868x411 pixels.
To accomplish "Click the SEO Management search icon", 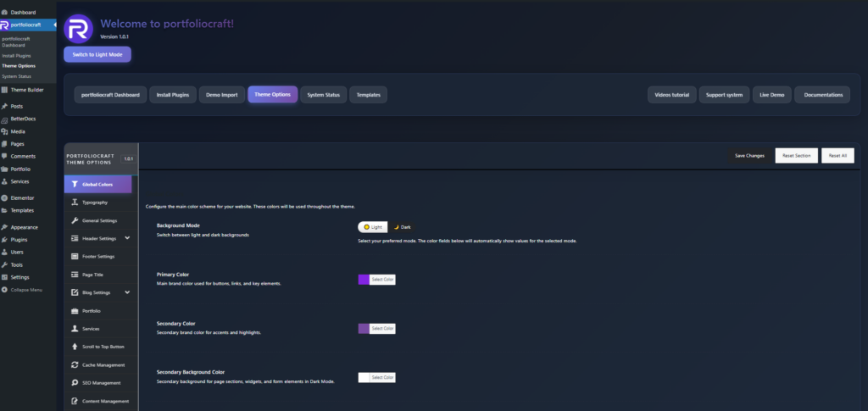I will pos(75,383).
